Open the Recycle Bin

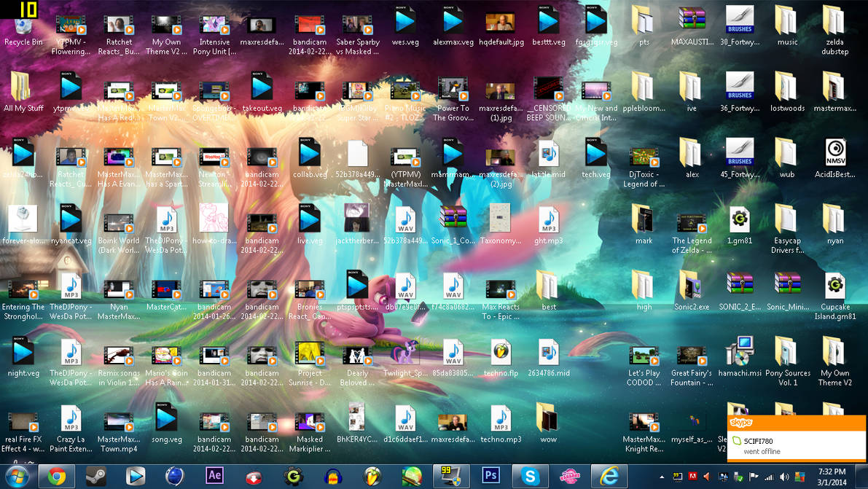[x=22, y=22]
